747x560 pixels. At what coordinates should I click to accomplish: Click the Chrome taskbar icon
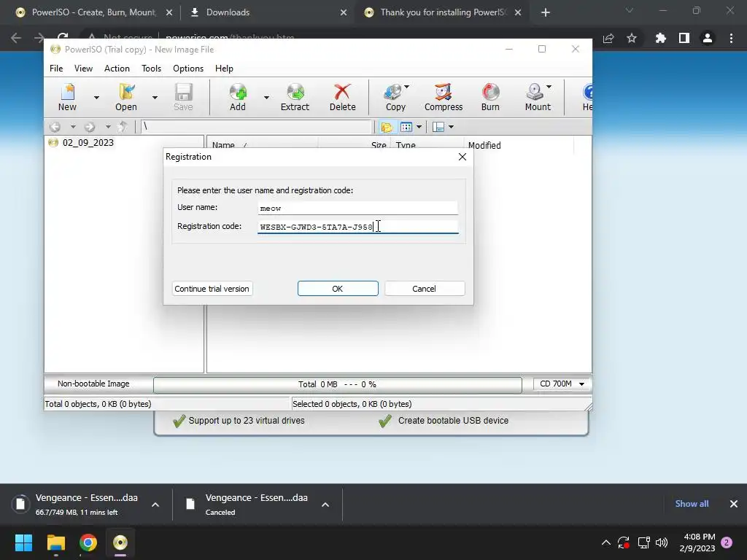point(88,542)
